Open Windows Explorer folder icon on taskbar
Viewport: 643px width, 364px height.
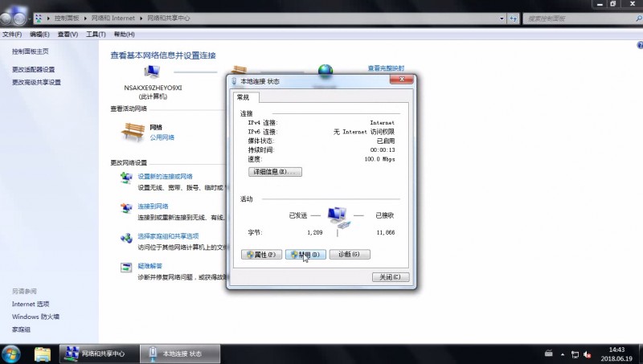43,354
